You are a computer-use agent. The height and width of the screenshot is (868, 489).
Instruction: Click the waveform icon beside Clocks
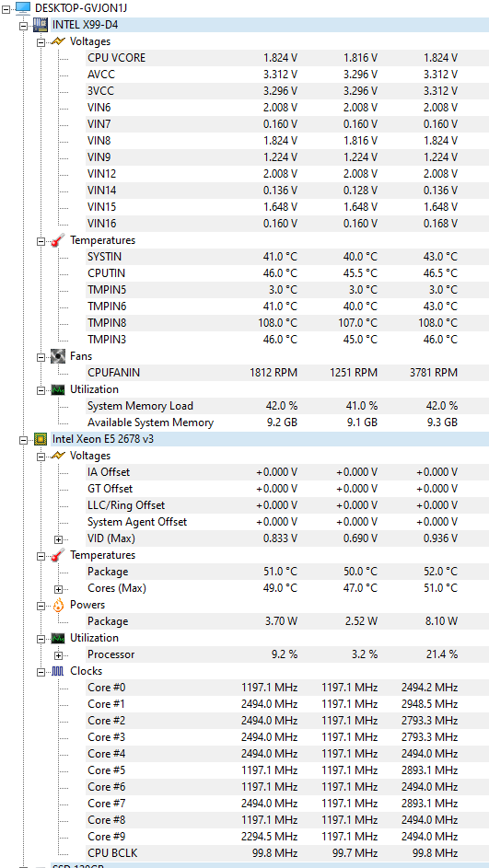(58, 672)
